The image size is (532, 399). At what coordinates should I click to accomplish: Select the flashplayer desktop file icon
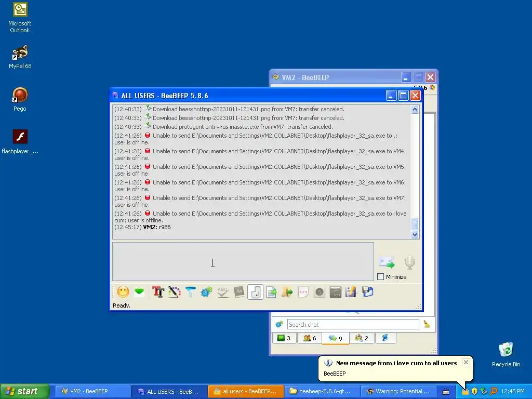(x=20, y=142)
